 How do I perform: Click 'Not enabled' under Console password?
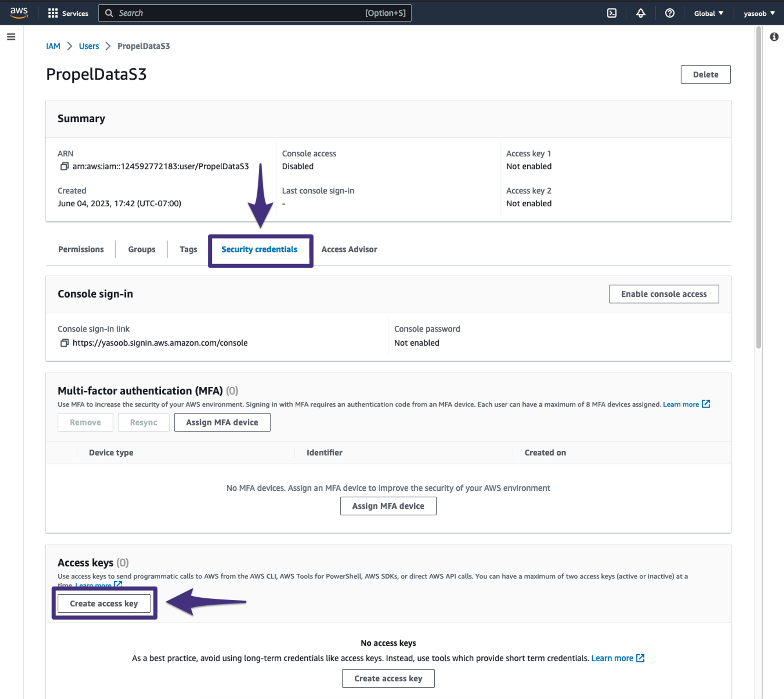(417, 343)
